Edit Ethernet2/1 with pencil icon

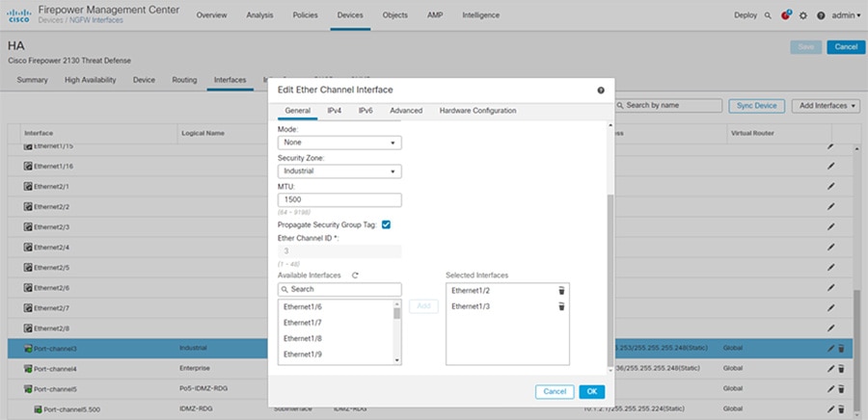[x=831, y=186]
